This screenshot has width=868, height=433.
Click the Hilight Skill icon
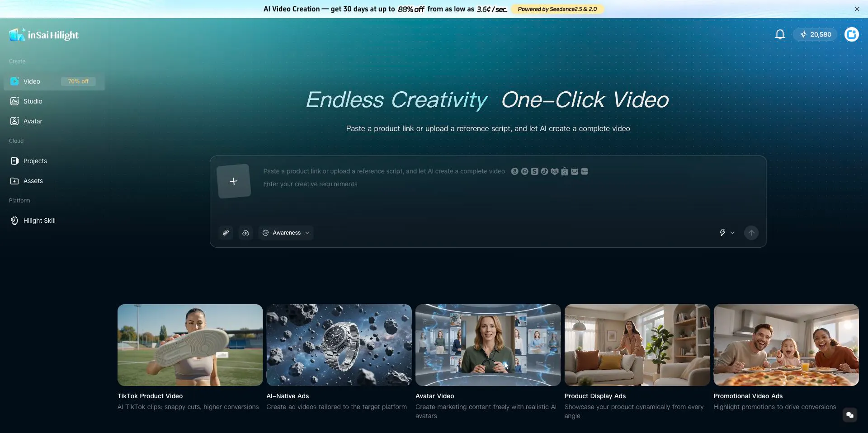pyautogui.click(x=14, y=221)
